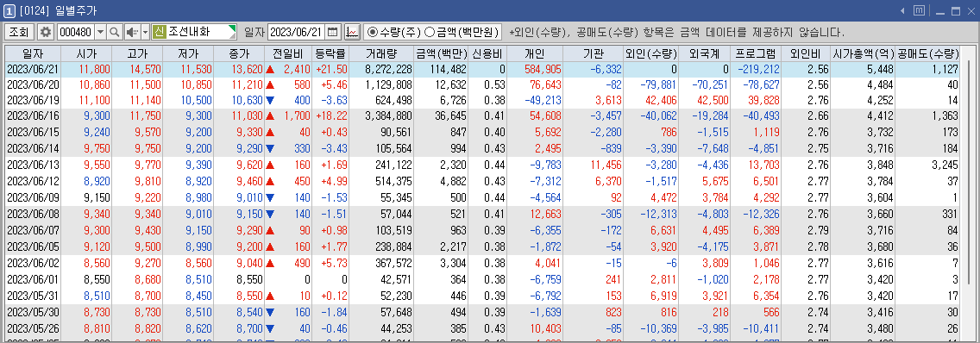Image resolution: width=980 pixels, height=343 pixels.
Task: Select the 2023/06/13 row date cell
Action: [x=32, y=165]
